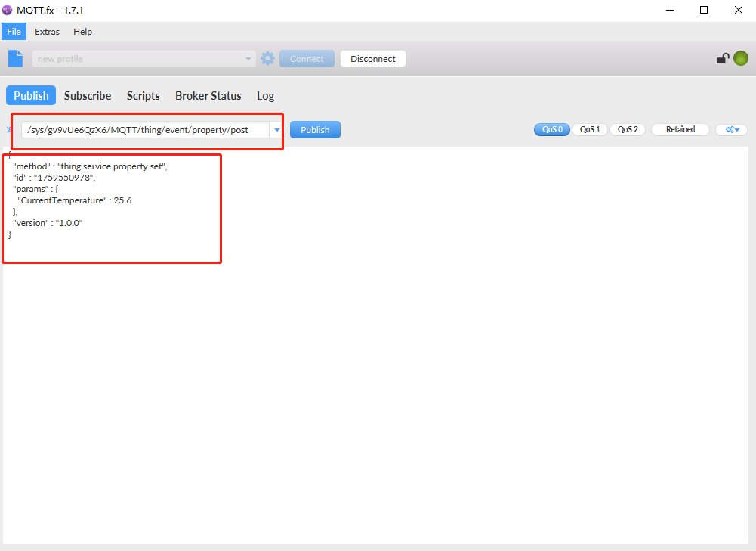Click the new profile file icon
Screen dimensions: 756x551
[15, 58]
